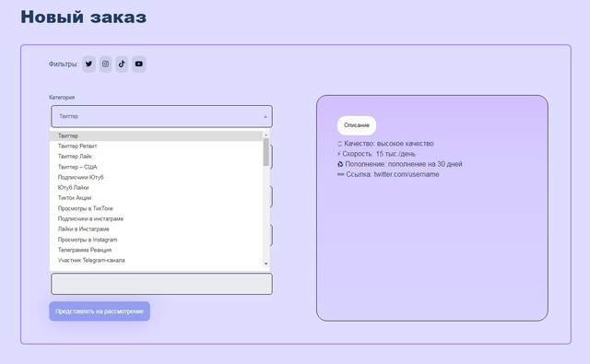Select the Твиттер option in list
Screen dimensions: 590x364
(156, 135)
